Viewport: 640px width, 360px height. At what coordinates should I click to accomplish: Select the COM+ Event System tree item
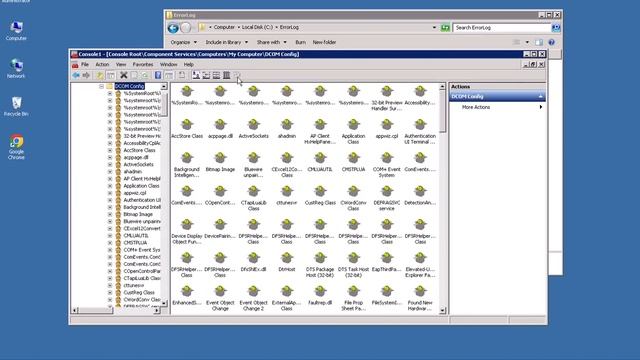click(142, 250)
